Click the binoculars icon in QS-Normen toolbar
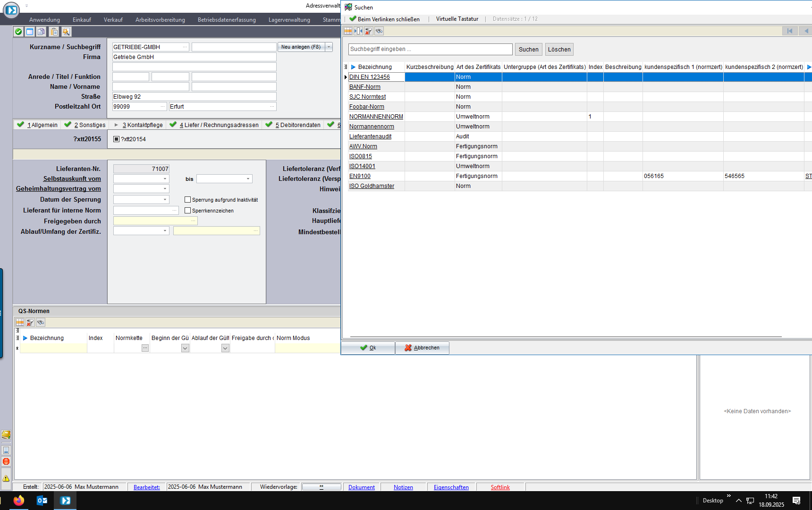This screenshot has width=812, height=510. pos(41,323)
